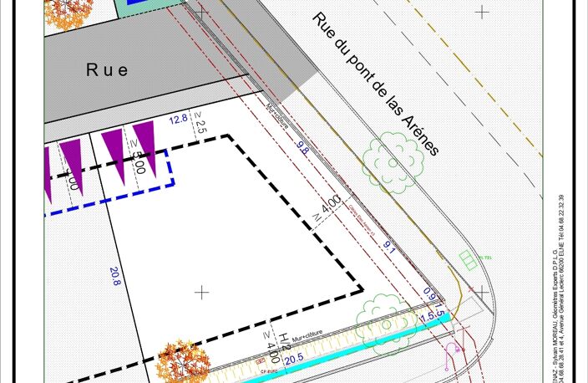Select the "Rue du pont de las Arénes" street label
Image resolution: width=588 pixels, height=383 pixels.
point(375,84)
